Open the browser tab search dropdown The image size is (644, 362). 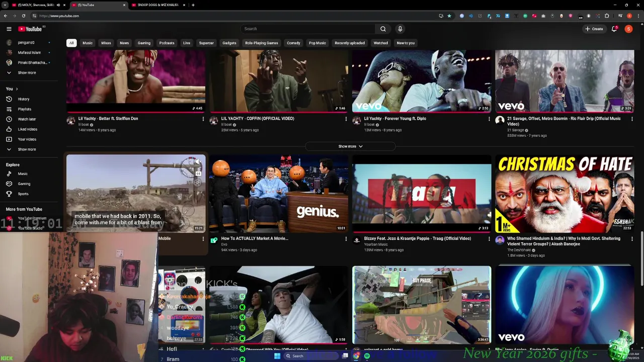pos(5,5)
